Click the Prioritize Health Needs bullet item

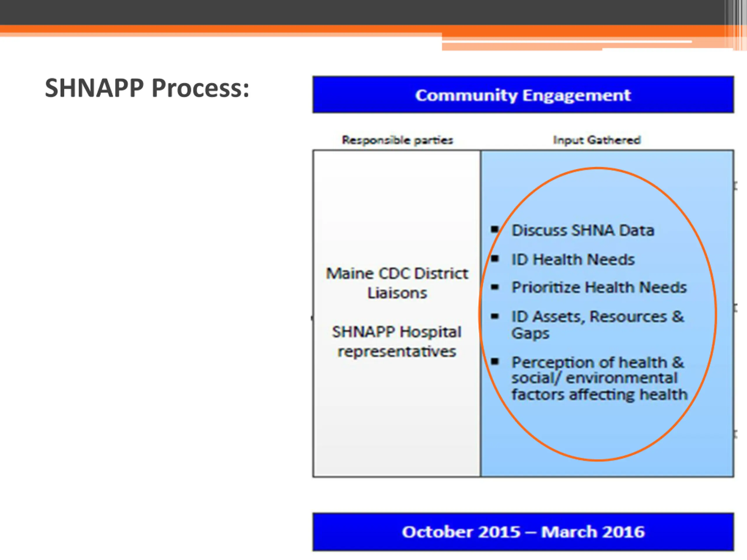[x=599, y=288]
